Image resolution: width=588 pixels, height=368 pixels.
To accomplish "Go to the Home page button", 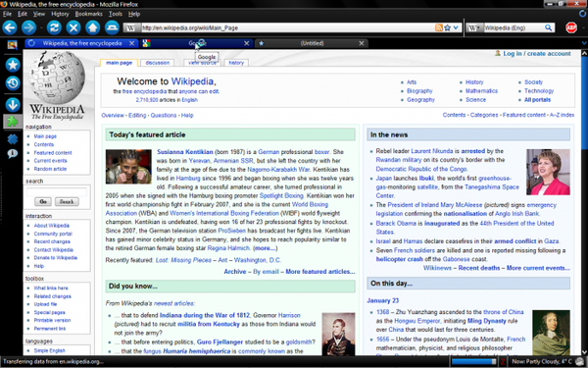I will pos(93,27).
